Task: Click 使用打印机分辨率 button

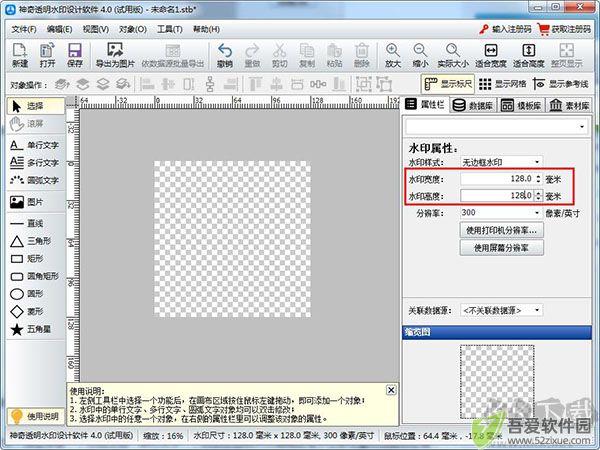Action: point(501,230)
